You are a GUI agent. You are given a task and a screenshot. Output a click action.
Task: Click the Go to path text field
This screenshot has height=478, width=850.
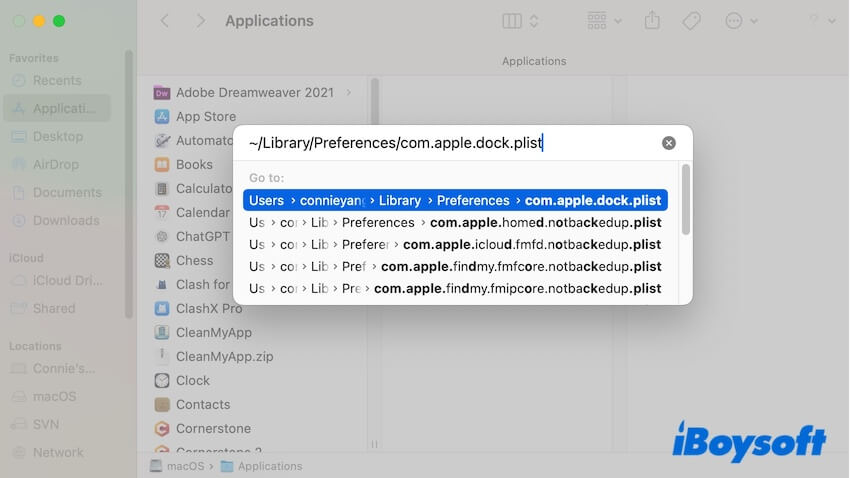coord(450,143)
